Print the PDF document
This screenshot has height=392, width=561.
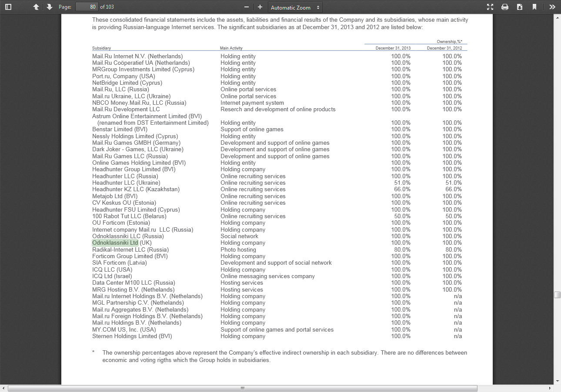click(505, 7)
